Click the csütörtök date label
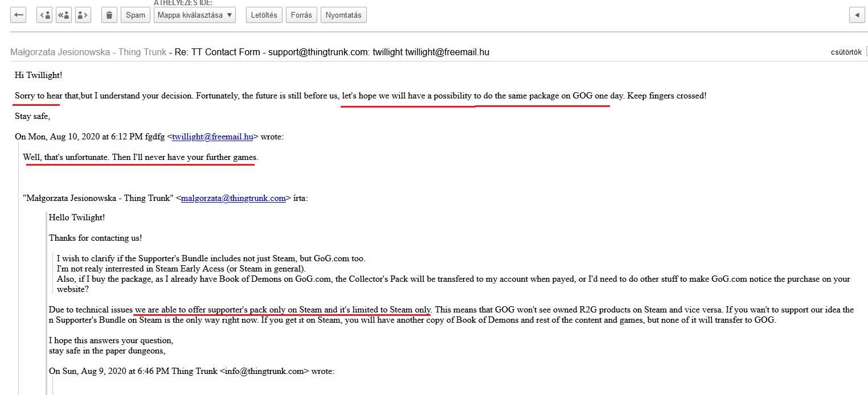The height and width of the screenshot is (395, 868). point(846,52)
